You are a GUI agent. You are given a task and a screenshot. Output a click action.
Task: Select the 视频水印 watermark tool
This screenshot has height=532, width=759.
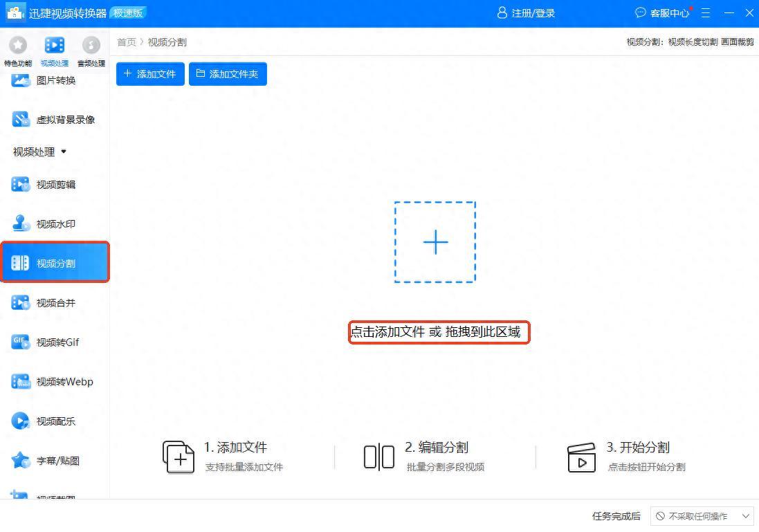(x=55, y=224)
